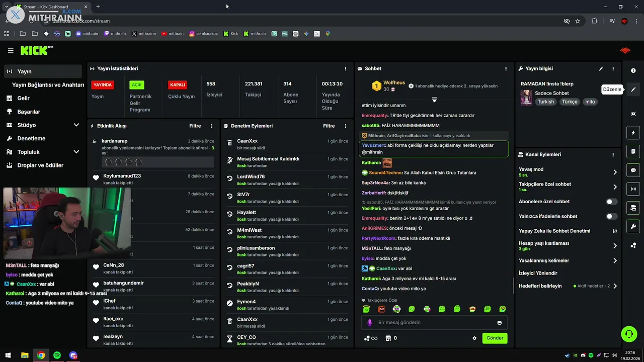Open Yayın İstatistikleri three-dot menu
Viewport: 644px width, 362px height.
point(345,69)
